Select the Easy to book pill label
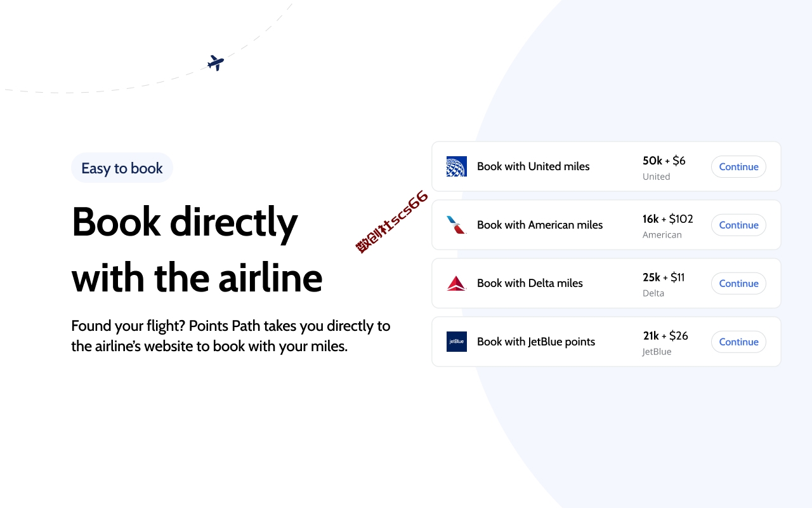 (x=122, y=168)
